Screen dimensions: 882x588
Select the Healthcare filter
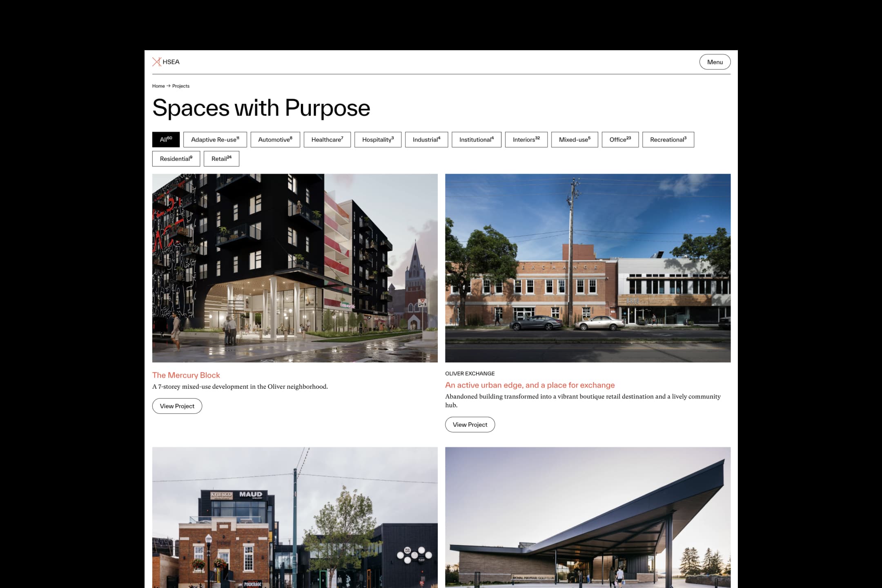click(327, 140)
